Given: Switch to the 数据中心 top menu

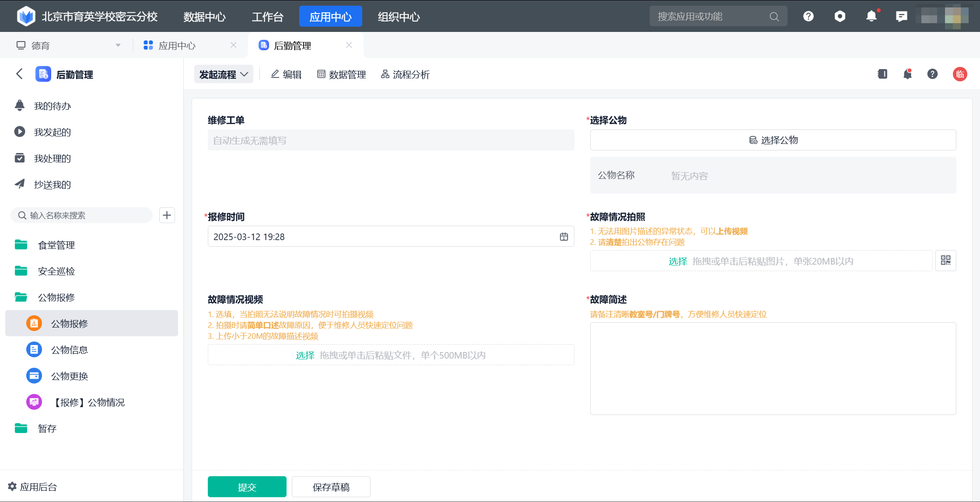Looking at the screenshot, I should point(204,17).
